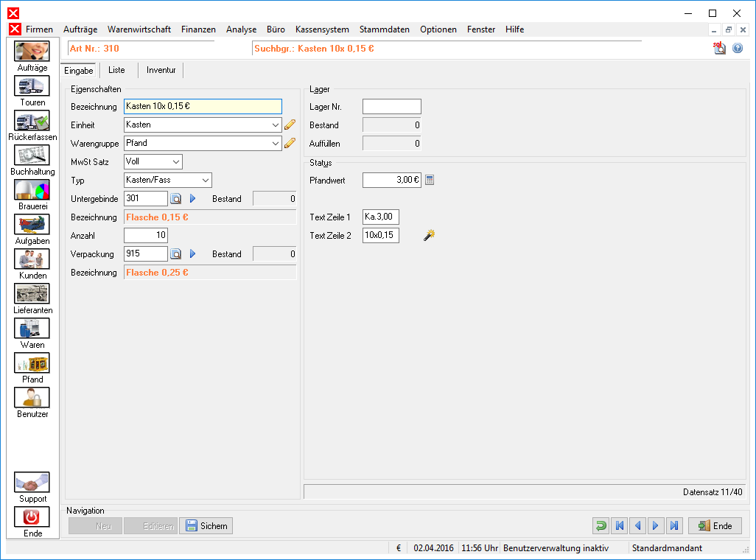This screenshot has height=560, width=756.
Task: Open the Aufträge sidebar icon
Action: 32,51
